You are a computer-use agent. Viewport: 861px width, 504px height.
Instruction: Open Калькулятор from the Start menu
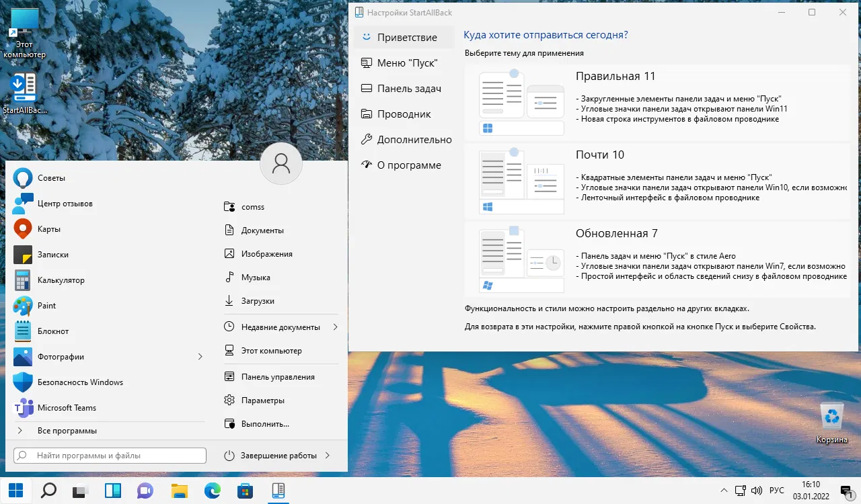pos(108,280)
